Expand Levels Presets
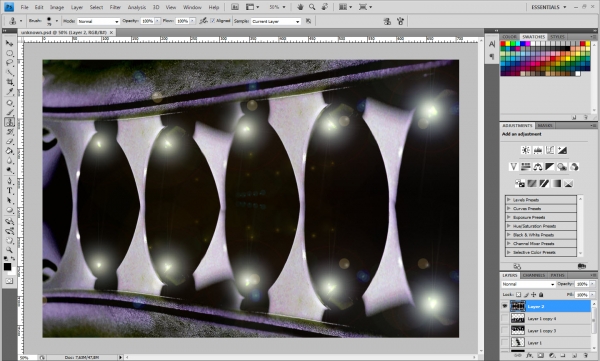This screenshot has width=600, height=361. coord(509,200)
